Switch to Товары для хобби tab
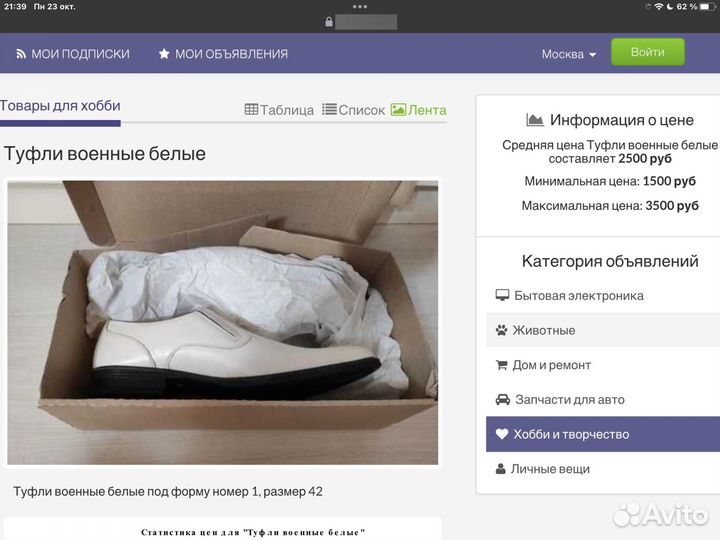This screenshot has height=540, width=720. coord(60,106)
